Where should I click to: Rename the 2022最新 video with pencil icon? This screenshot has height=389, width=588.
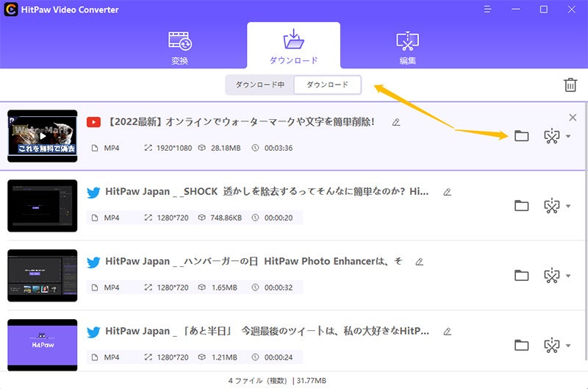[396, 122]
